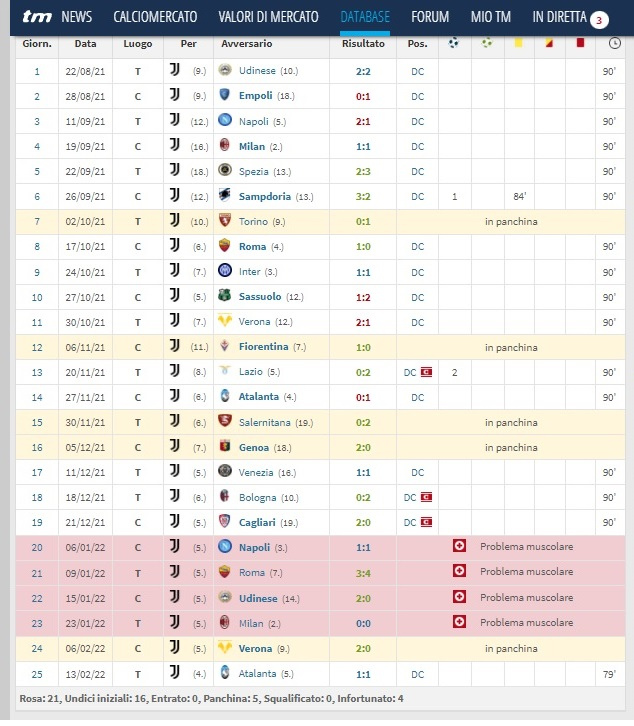
Task: Click the red injury icon in matchday 20
Action: 459,546
